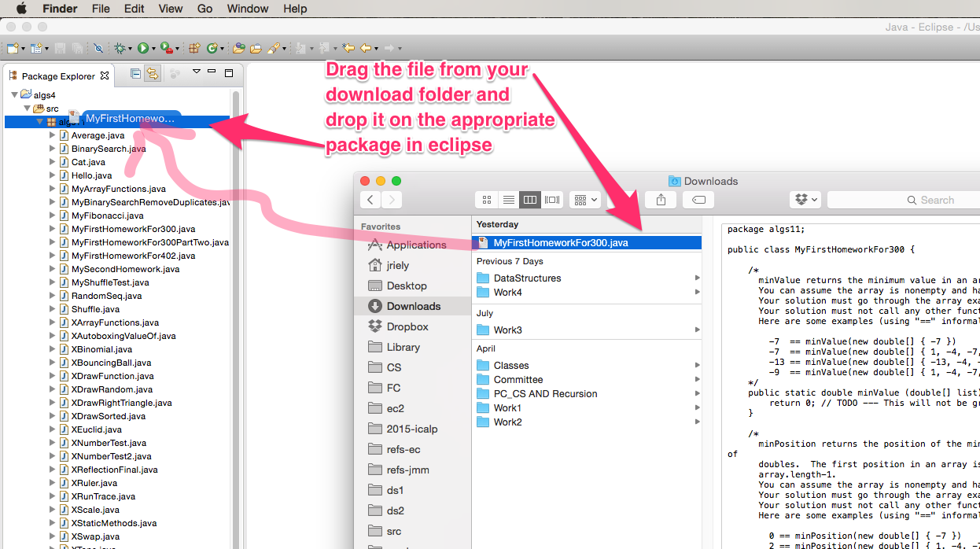Screen dimensions: 980x549
Task: Collapse the algs4 project node
Action: pos(14,95)
